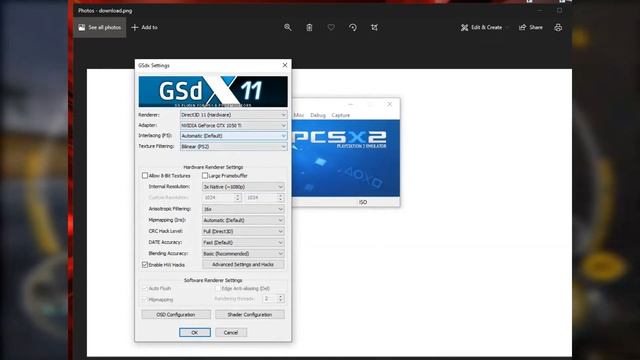The image size is (640, 360).
Task: Add photo to favorites with heart icon
Action: (331, 27)
